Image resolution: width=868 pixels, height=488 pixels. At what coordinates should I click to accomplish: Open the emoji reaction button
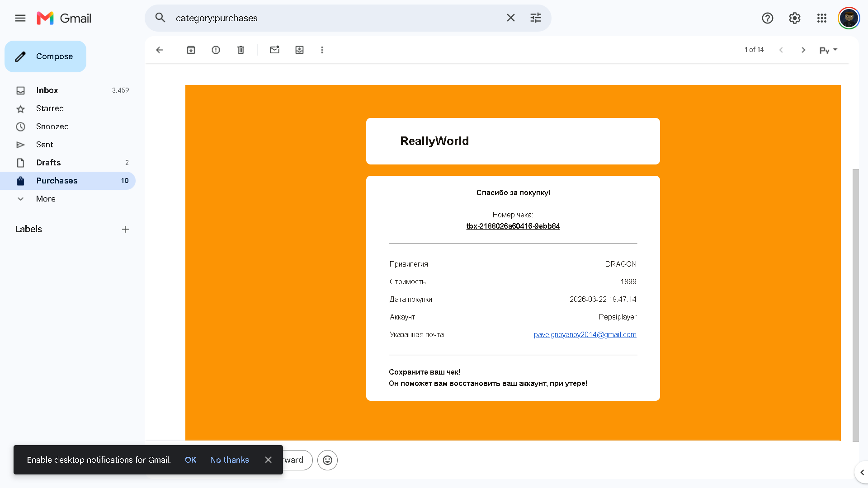point(328,460)
